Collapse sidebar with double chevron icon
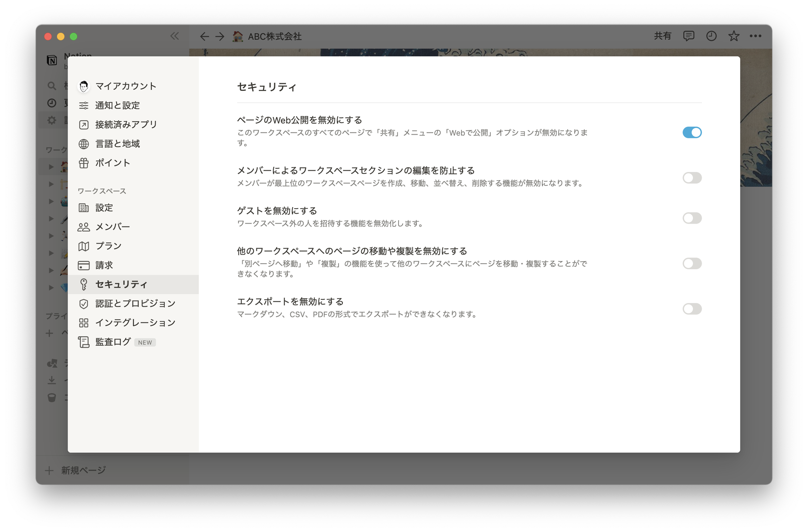This screenshot has height=532, width=808. coord(175,36)
